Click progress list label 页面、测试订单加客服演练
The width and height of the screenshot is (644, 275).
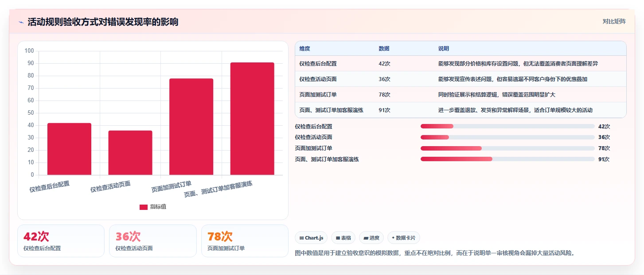pyautogui.click(x=327, y=159)
